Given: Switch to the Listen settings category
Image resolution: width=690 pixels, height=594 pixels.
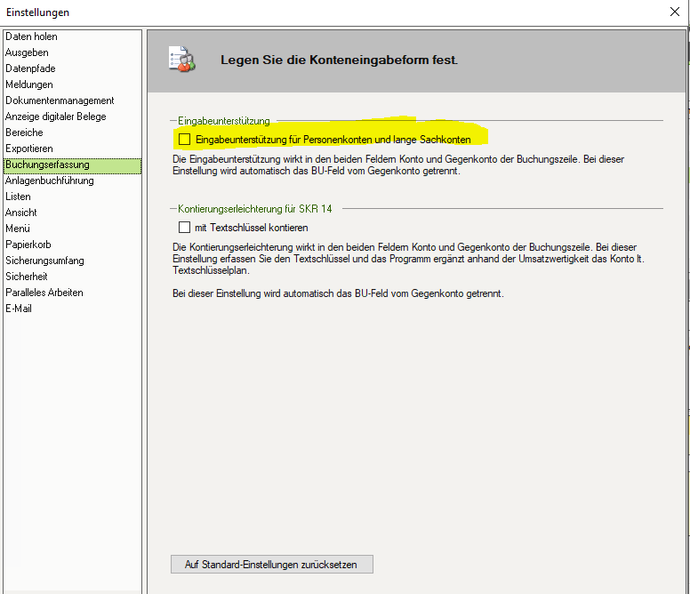Looking at the screenshot, I should [19, 197].
